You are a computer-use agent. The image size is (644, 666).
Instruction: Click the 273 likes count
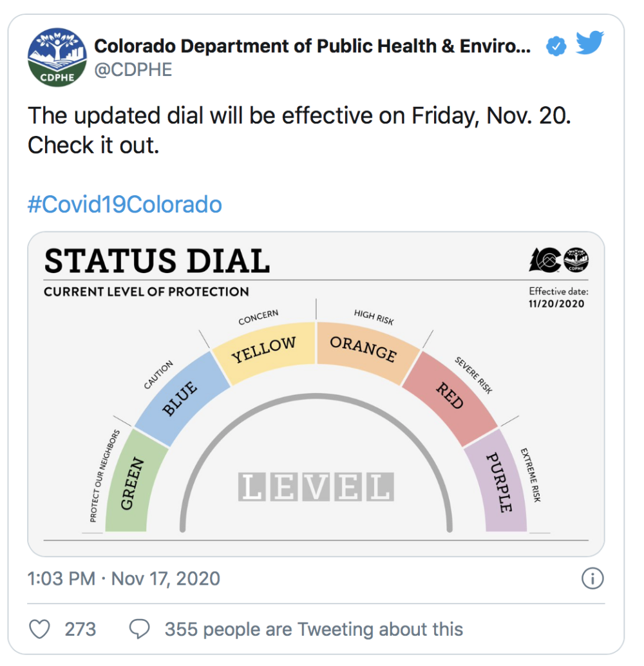(80, 629)
